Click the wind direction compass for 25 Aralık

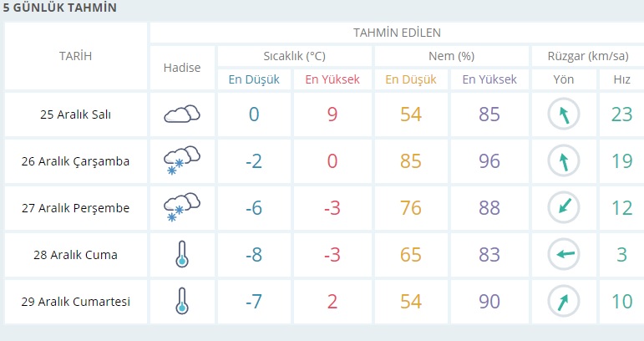tap(564, 115)
